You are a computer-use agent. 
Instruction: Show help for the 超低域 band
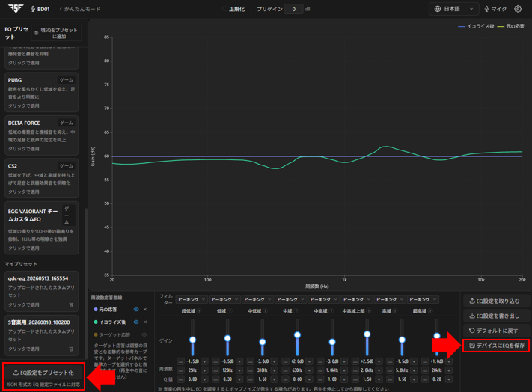tap(199, 311)
